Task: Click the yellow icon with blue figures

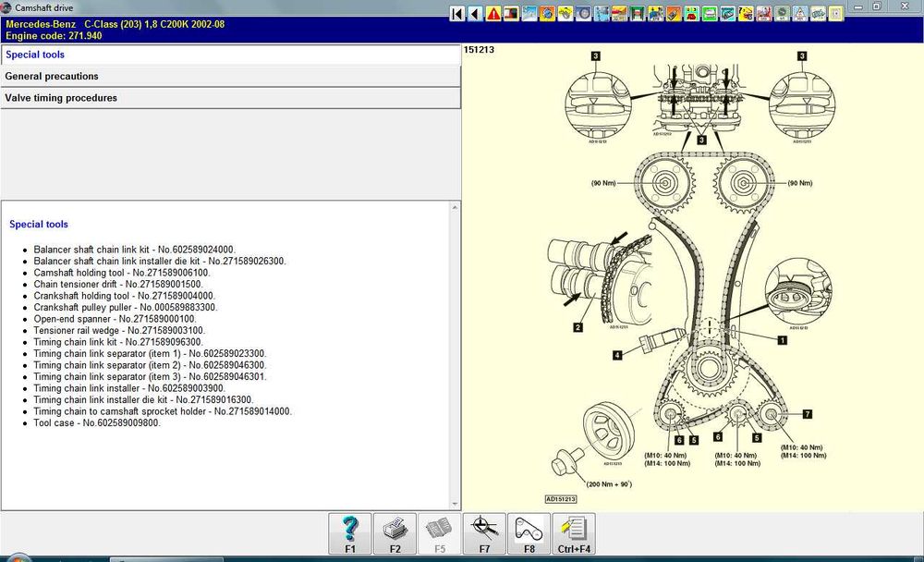Action: point(656,14)
